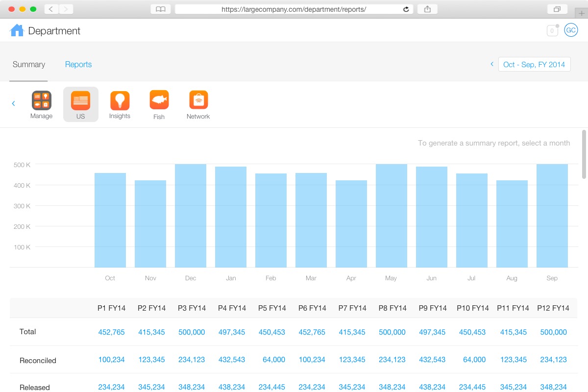Select the Dec bar in chart
The image size is (588, 392).
pos(191,216)
